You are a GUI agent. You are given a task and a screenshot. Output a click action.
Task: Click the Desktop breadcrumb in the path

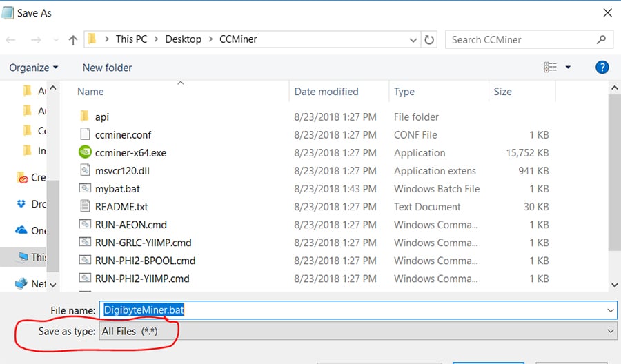183,39
